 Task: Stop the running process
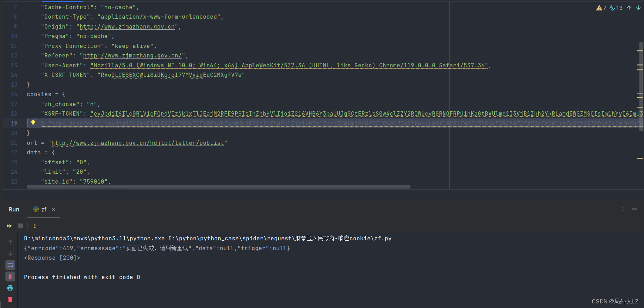[20, 226]
